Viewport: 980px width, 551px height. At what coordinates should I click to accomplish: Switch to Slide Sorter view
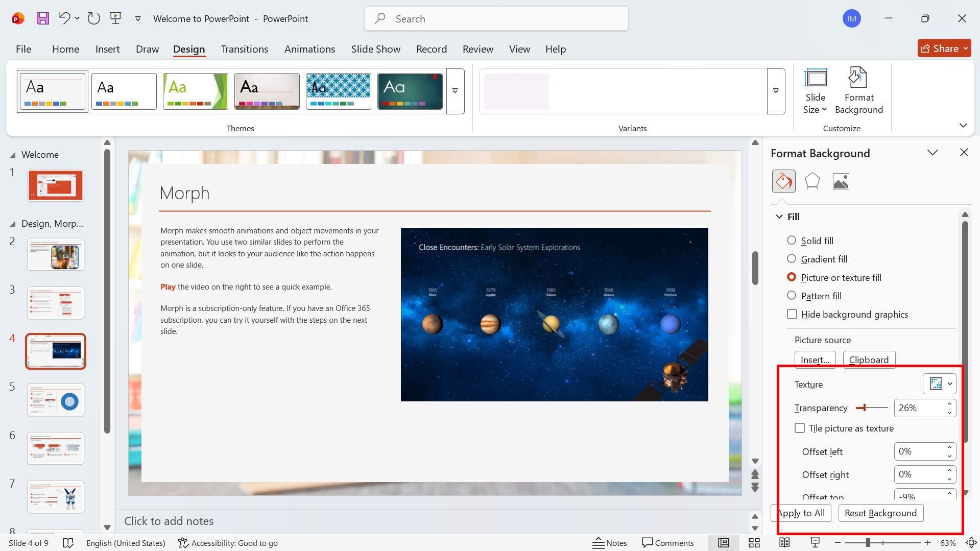[x=754, y=543]
